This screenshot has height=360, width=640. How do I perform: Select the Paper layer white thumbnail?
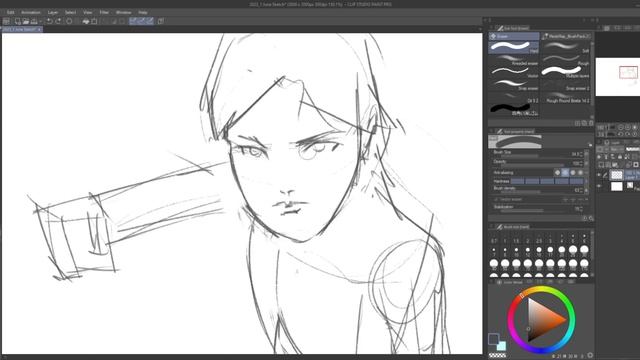point(617,187)
